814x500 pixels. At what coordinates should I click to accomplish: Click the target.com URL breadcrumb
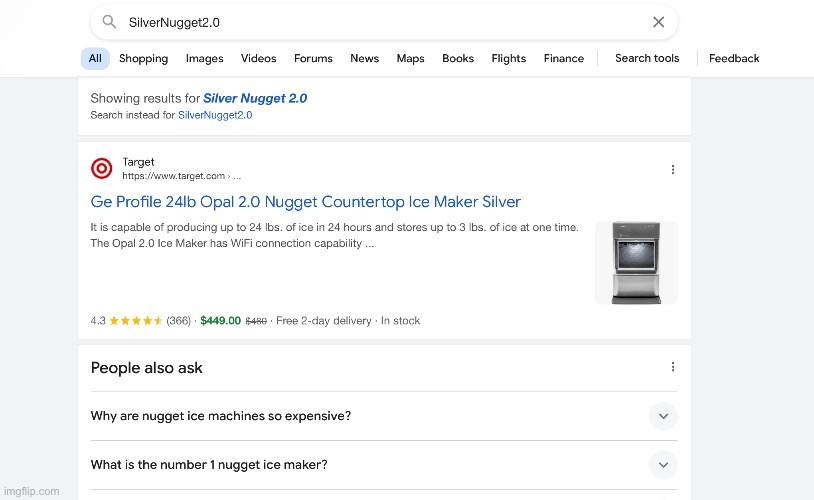coord(181,176)
